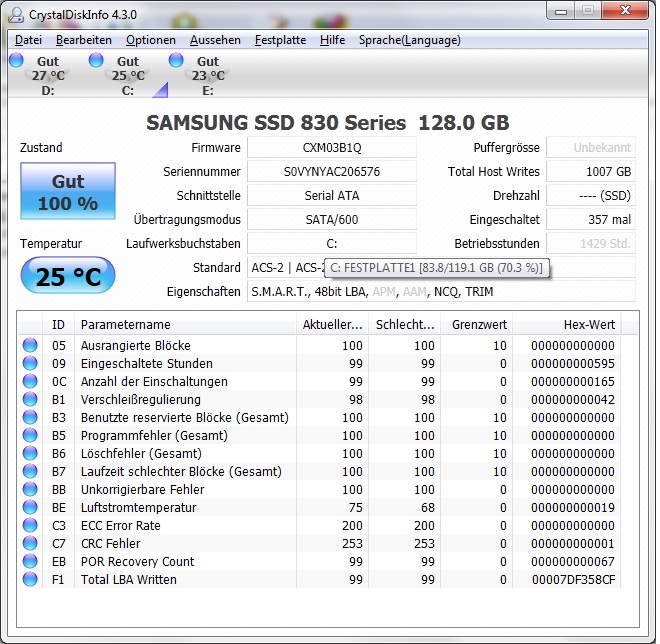Click status icon for Verschleißregulierung
This screenshot has height=644, width=660.
pyautogui.click(x=30, y=399)
